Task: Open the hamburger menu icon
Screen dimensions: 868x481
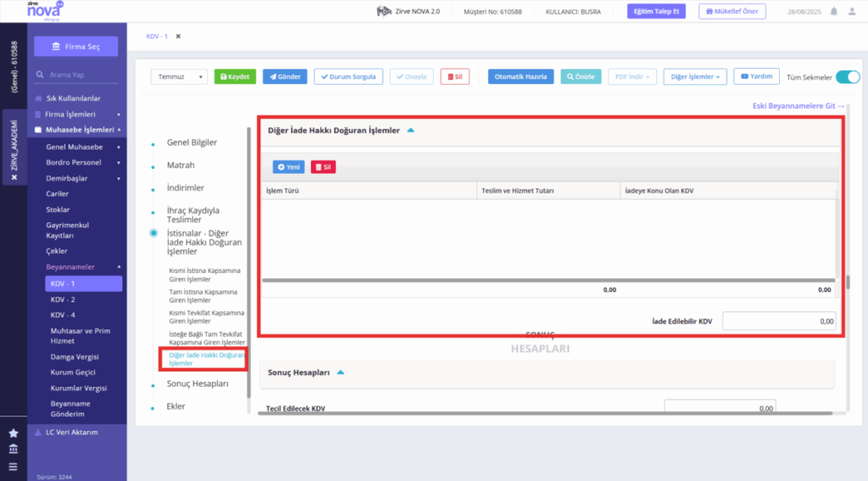Action: click(14, 467)
